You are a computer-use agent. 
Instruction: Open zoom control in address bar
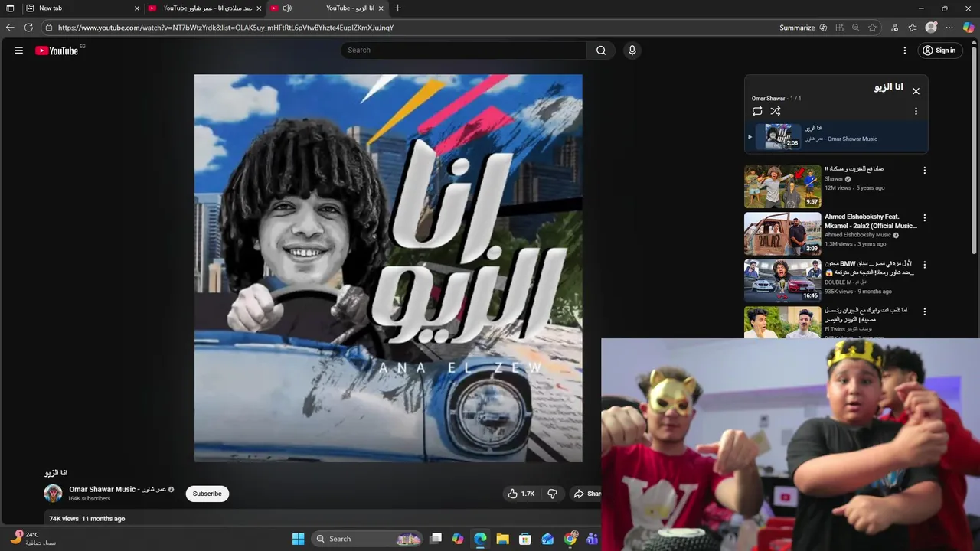pyautogui.click(x=856, y=28)
